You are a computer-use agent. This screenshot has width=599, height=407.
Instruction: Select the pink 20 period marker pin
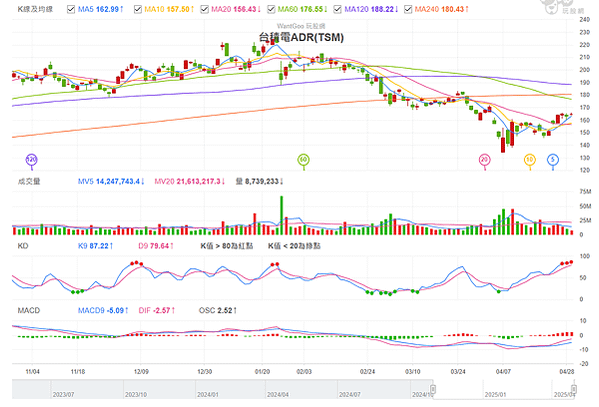click(484, 160)
